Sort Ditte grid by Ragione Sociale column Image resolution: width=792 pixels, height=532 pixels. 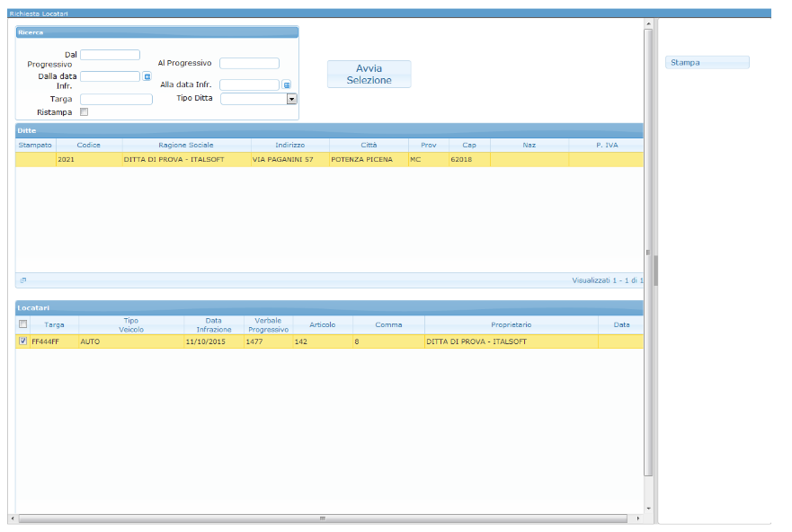[x=186, y=145]
